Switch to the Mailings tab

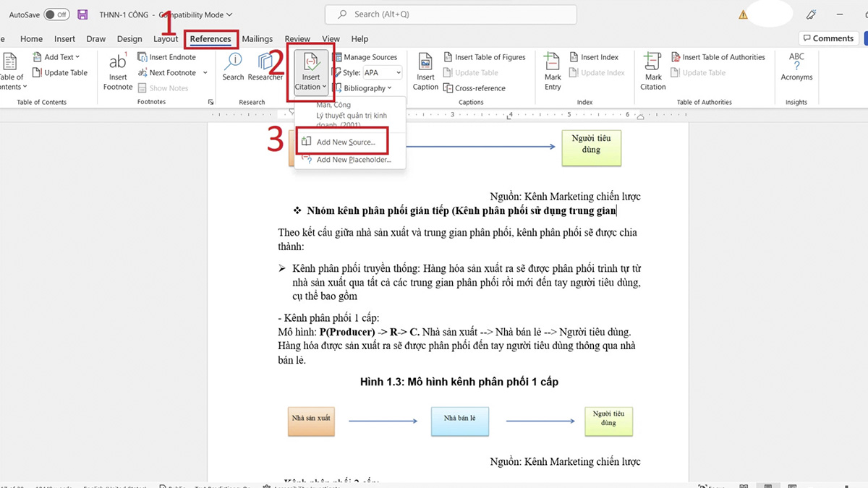click(x=258, y=39)
